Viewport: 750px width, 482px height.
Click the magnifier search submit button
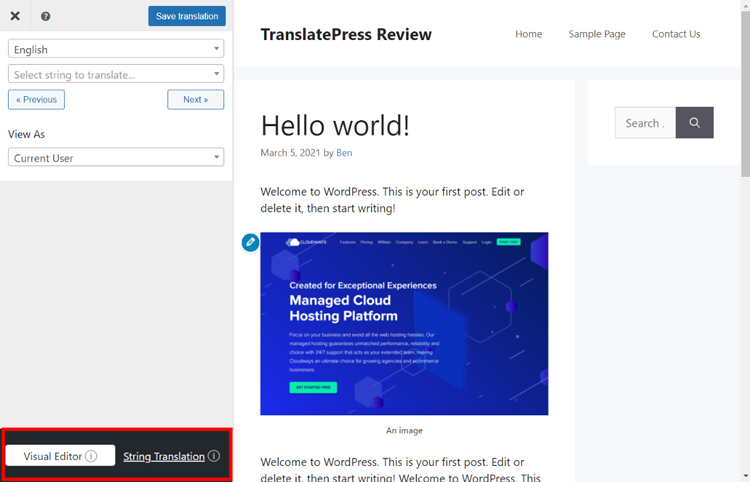695,123
